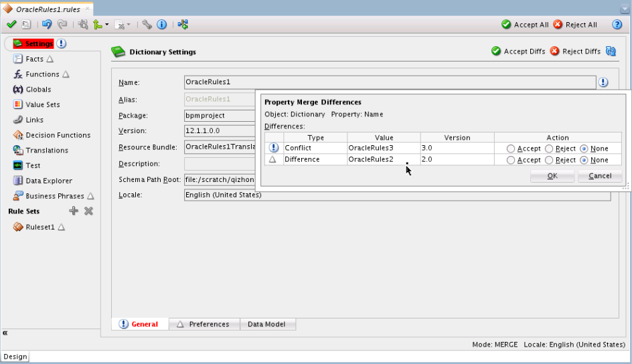
Task: Close the OracleRules1.rules tab
Action: pos(88,9)
